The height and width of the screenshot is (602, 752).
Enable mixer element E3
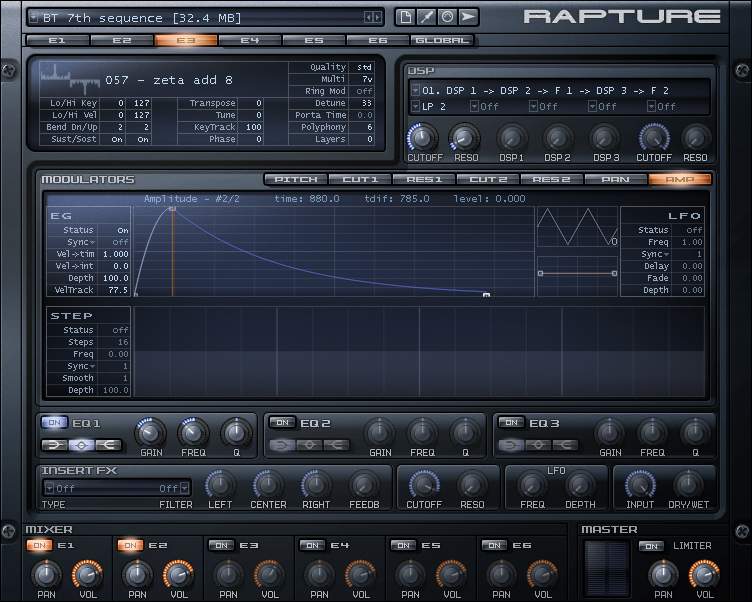[x=222, y=545]
